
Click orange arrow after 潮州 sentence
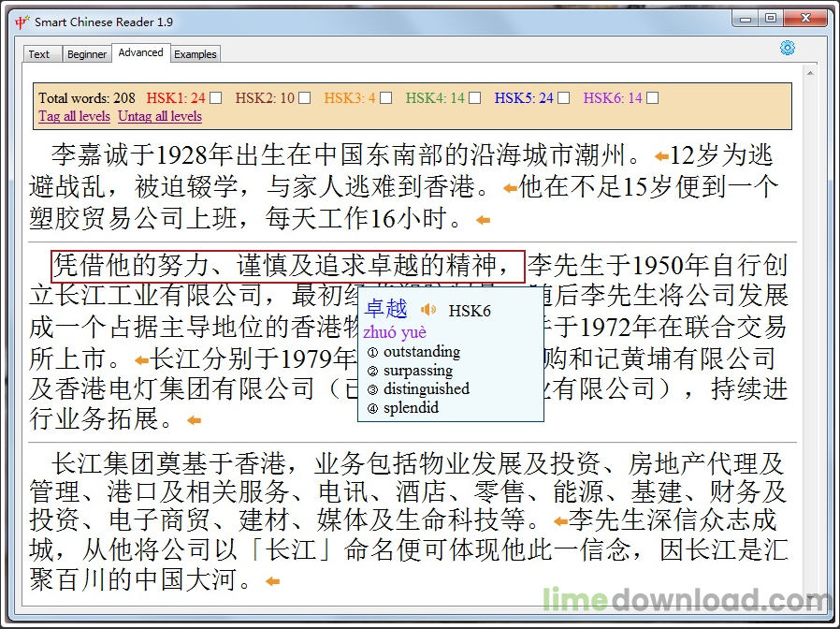point(661,156)
